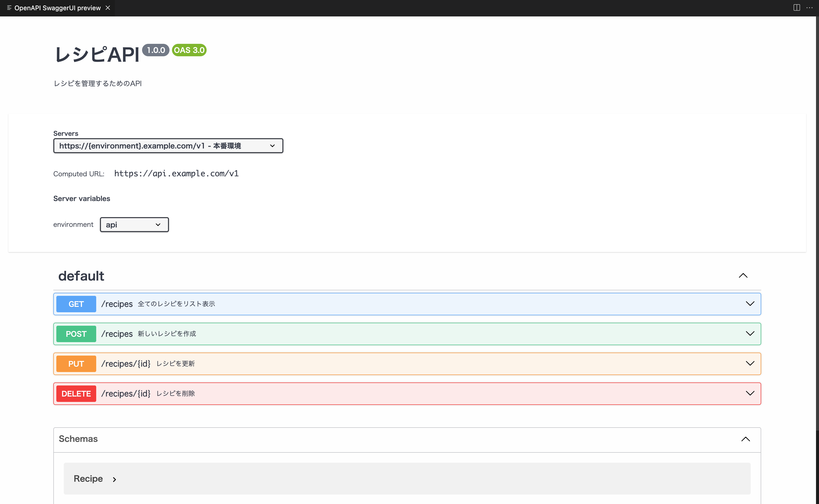
Task: Expand the GET /recipes operation
Action: pyautogui.click(x=750, y=304)
